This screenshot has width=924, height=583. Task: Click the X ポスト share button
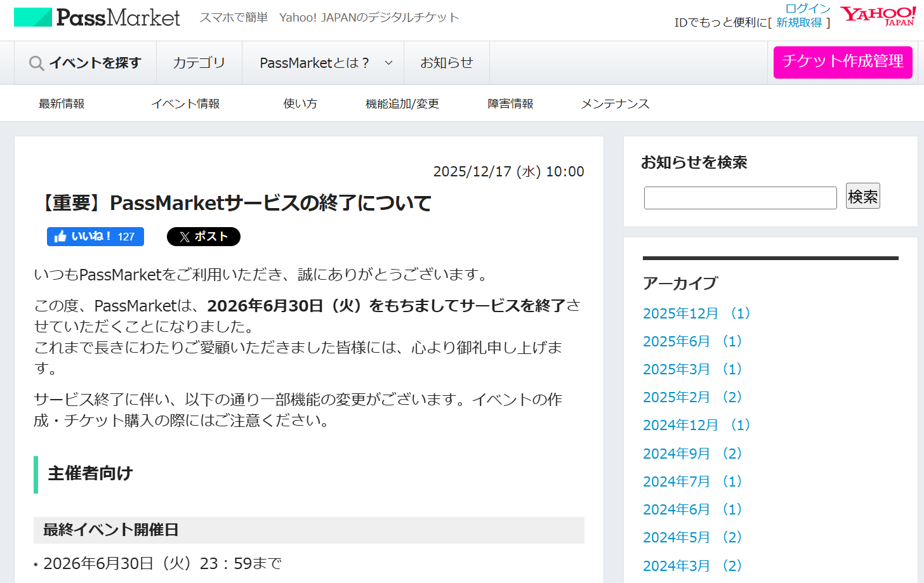click(x=203, y=237)
